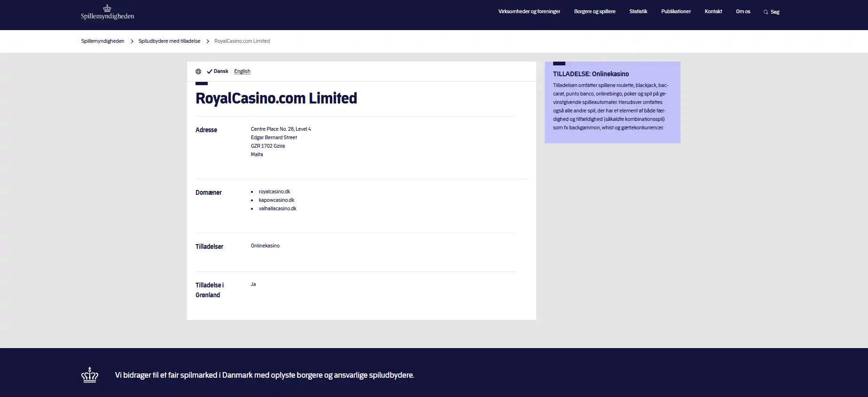Click the search magnifier icon
868x397 pixels.
766,12
